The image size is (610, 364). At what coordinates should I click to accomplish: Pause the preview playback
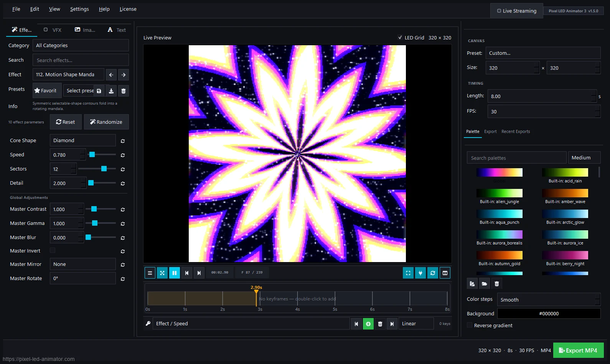point(175,273)
